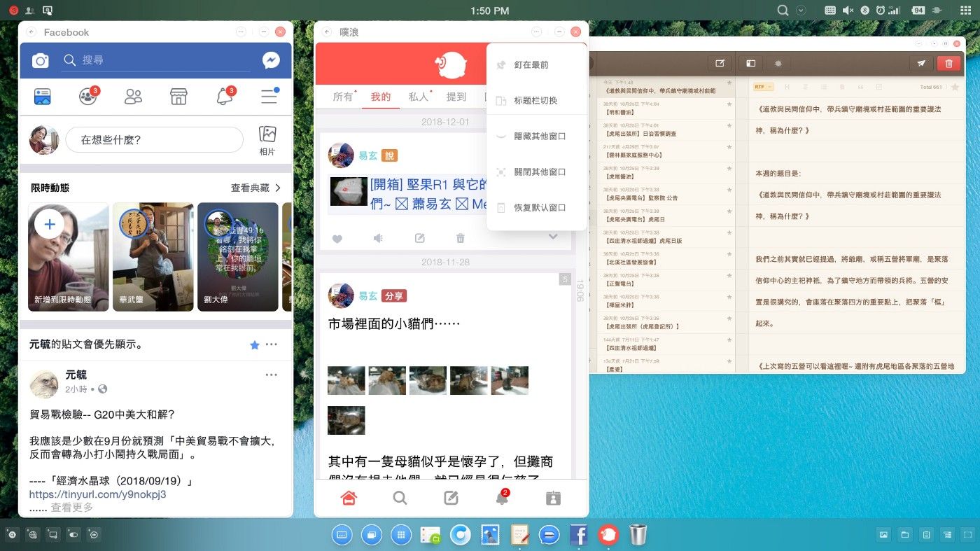Like the plurk with heart icon
The width and height of the screenshot is (980, 551).
click(x=337, y=238)
